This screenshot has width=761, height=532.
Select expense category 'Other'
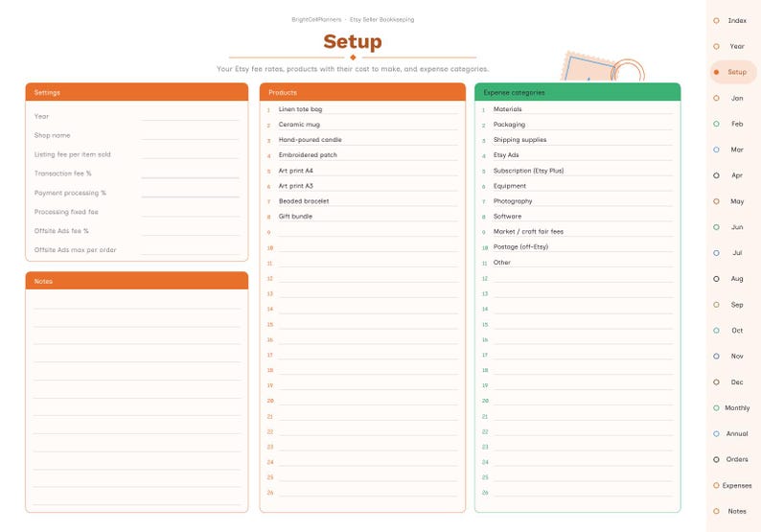[x=577, y=263]
